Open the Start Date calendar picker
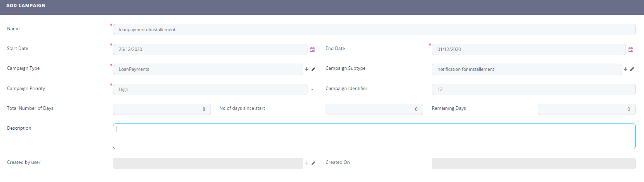 coord(312,50)
